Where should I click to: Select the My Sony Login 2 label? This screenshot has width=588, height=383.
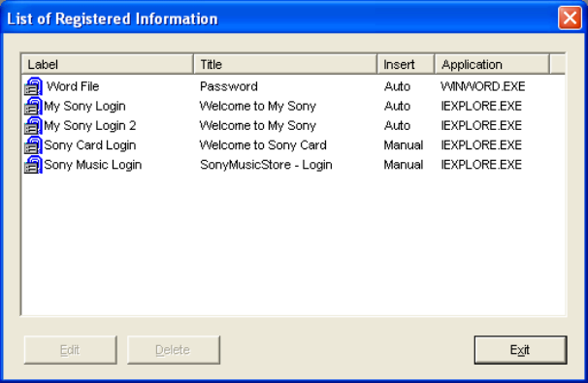[90, 125]
